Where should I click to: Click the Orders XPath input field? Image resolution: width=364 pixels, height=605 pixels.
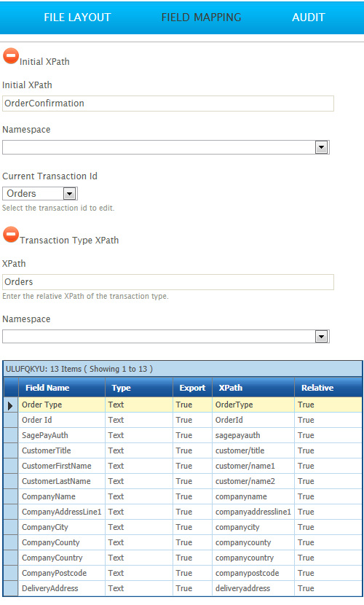[168, 282]
